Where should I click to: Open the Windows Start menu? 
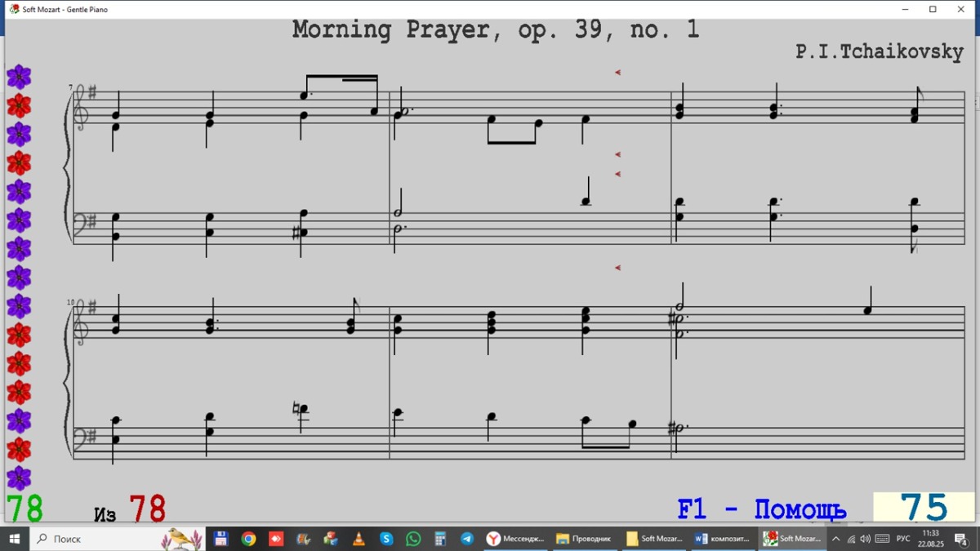(x=15, y=539)
